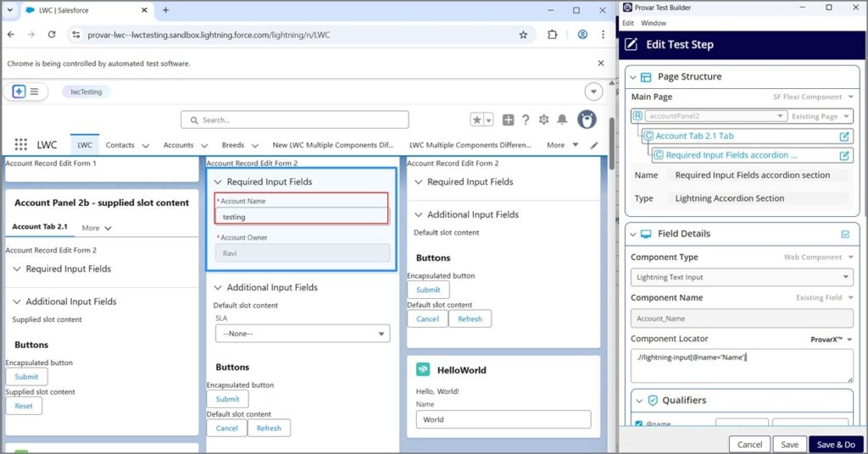Open Chrome extensions puzzle icon

pos(553,35)
